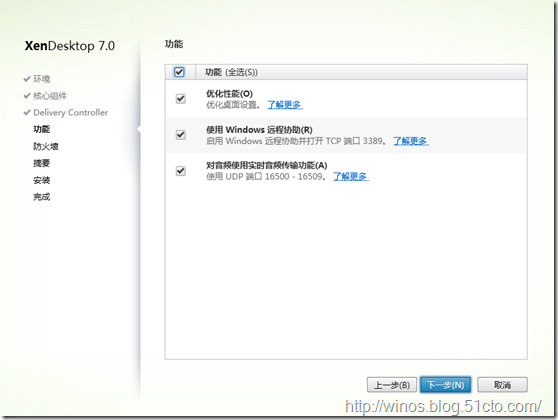The height and width of the screenshot is (420, 558).
Task: Open 了解更多 link next to UDP 端口 16500 - 16509
Action: [x=351, y=177]
